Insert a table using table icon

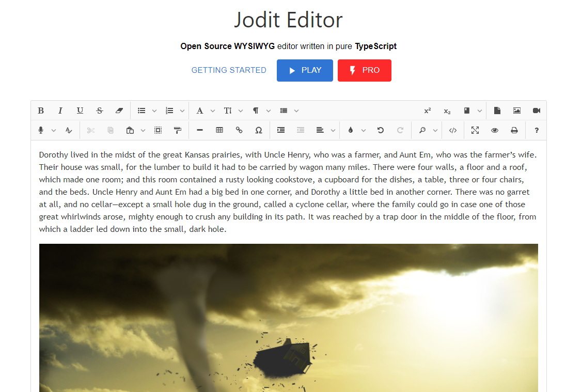(219, 130)
